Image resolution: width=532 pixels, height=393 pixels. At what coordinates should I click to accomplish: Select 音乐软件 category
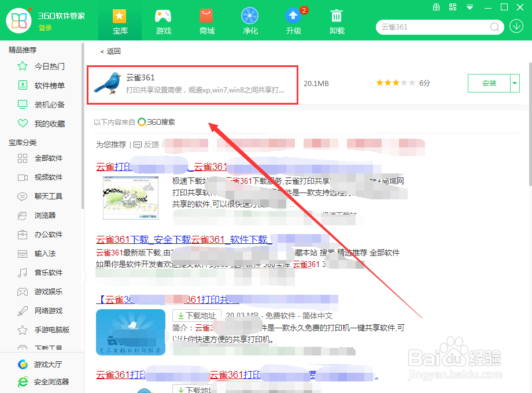click(40, 272)
